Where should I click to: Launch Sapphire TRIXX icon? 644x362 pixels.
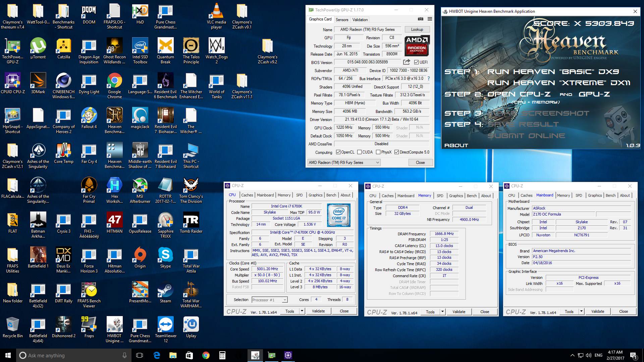tap(165, 225)
